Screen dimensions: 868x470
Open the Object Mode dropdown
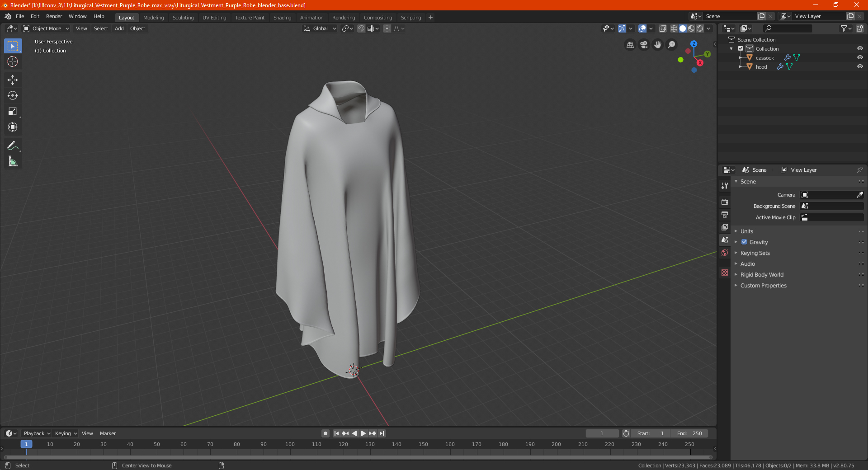tap(46, 28)
